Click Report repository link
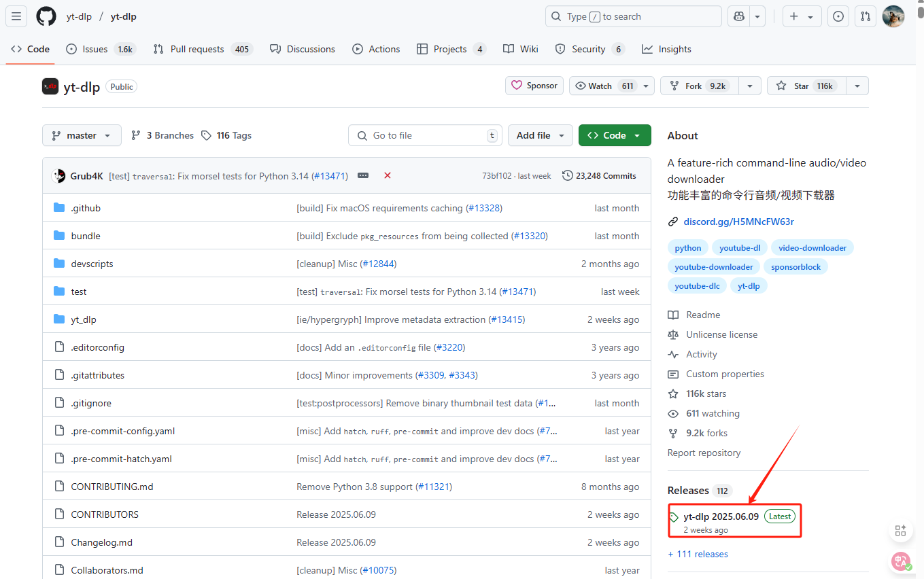 [x=704, y=453]
